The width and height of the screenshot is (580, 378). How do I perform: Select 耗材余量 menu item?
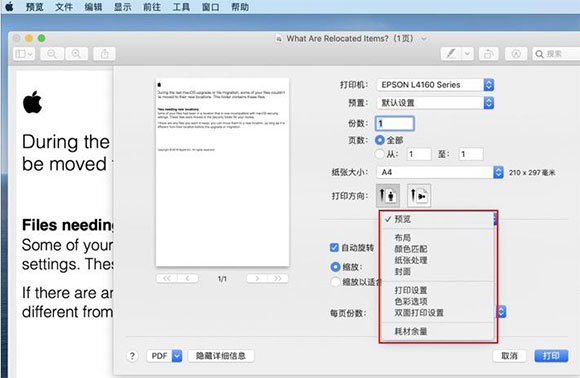tap(438, 331)
